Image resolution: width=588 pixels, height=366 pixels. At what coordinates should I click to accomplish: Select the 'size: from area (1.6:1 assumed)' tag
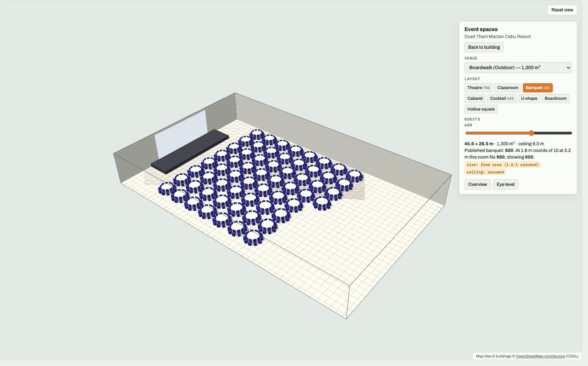(503, 165)
